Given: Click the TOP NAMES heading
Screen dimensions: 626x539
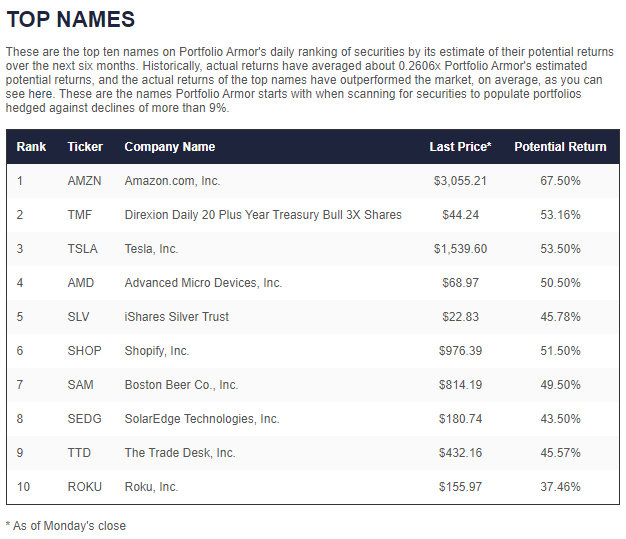Looking at the screenshot, I should tap(70, 20).
